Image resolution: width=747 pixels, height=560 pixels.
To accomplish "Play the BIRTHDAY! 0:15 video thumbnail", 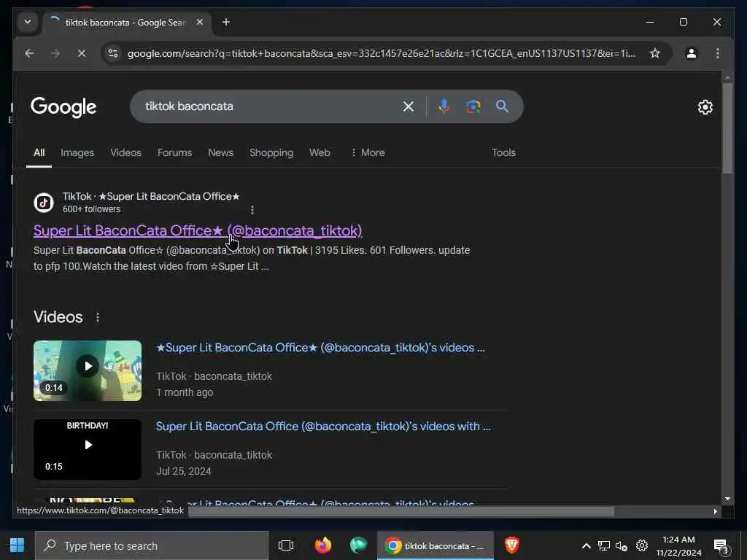I will [x=88, y=449].
